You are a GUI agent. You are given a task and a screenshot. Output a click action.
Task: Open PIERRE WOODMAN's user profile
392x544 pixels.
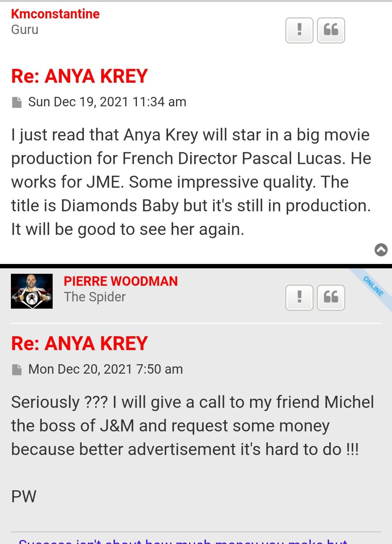click(121, 281)
